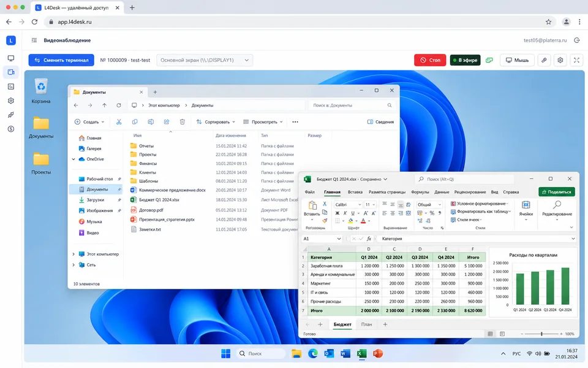Click the green screens icon beside В эфире
This screenshot has height=368, width=588.
point(489,60)
